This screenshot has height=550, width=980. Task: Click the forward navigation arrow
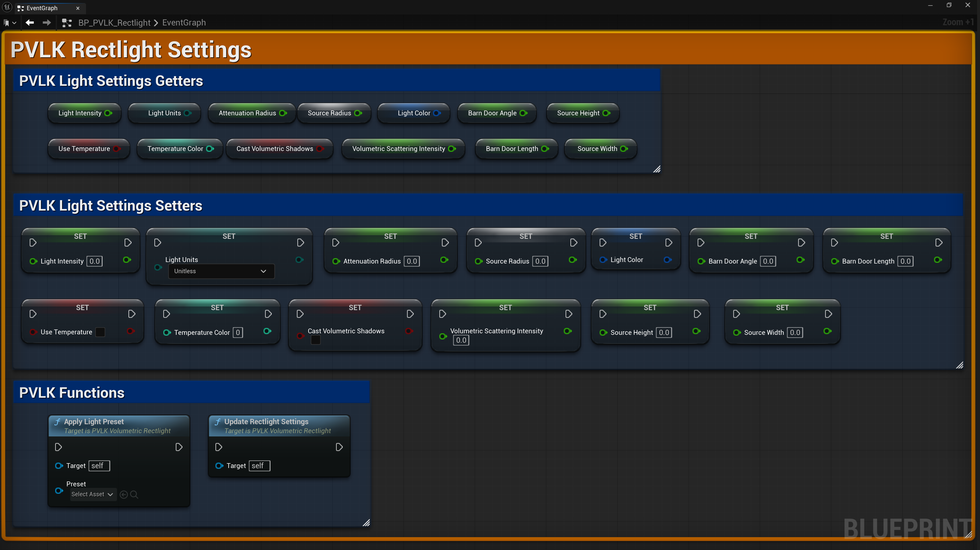(46, 23)
